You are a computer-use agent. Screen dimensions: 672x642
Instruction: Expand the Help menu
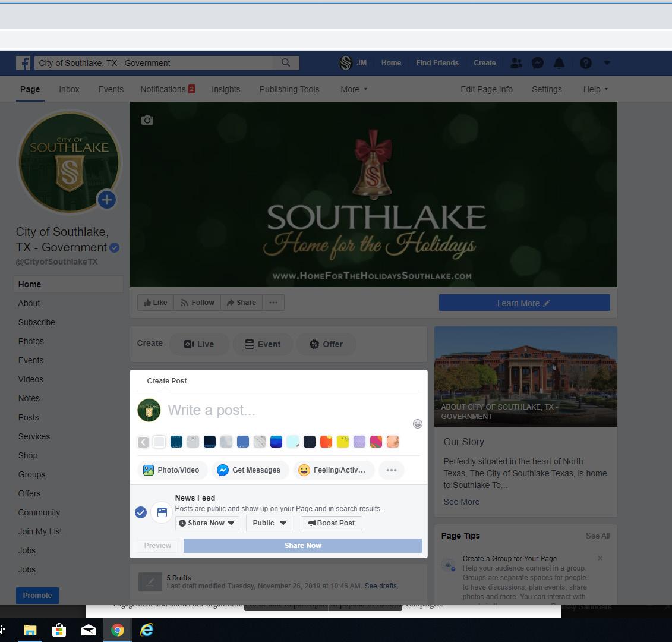pos(595,89)
